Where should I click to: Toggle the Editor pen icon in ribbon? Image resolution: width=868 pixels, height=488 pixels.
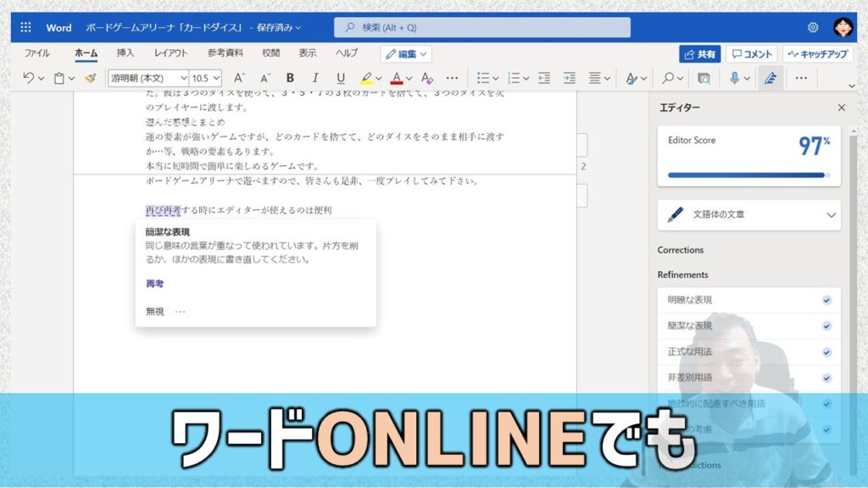770,78
